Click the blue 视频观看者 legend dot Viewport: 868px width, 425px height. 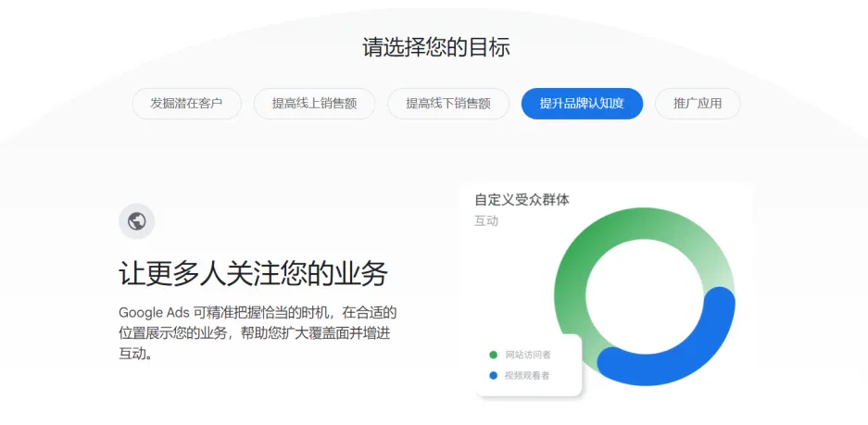493,376
